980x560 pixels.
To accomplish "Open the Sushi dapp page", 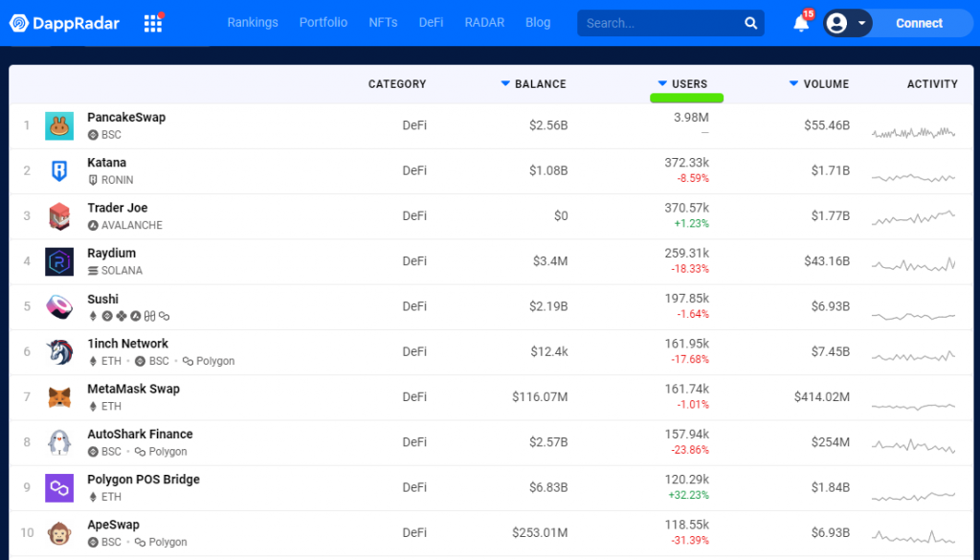I will (102, 299).
